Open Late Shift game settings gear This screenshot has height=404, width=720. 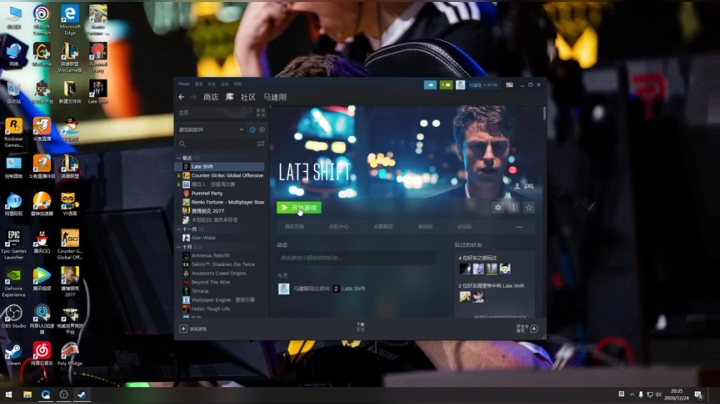[x=498, y=208]
